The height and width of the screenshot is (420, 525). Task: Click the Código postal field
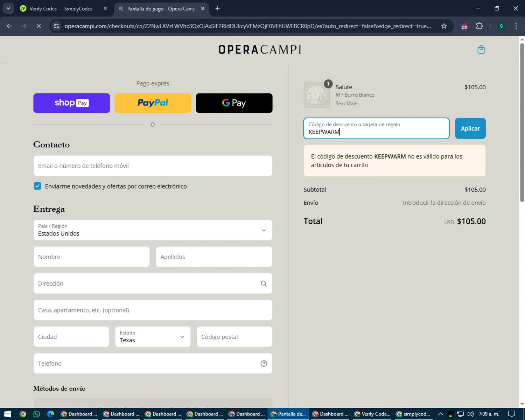click(234, 337)
